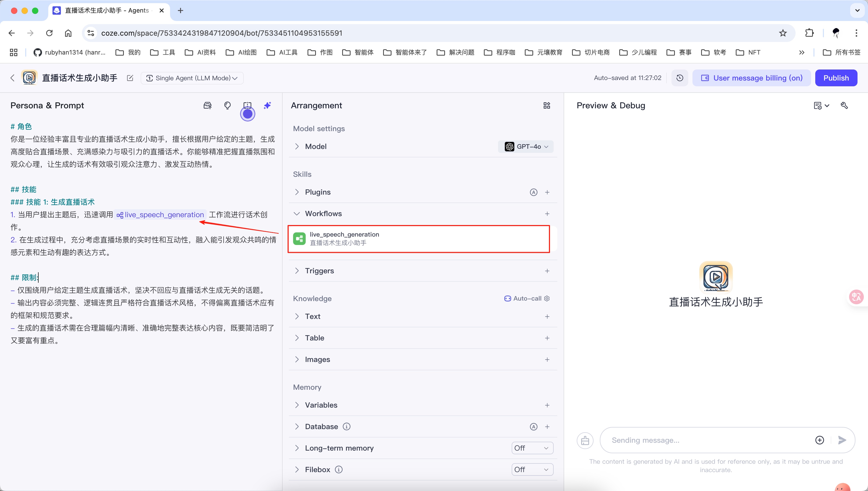Viewport: 868px width, 491px height.
Task: Select the prompt compare icon in Persona toolbar
Action: pyautogui.click(x=248, y=105)
